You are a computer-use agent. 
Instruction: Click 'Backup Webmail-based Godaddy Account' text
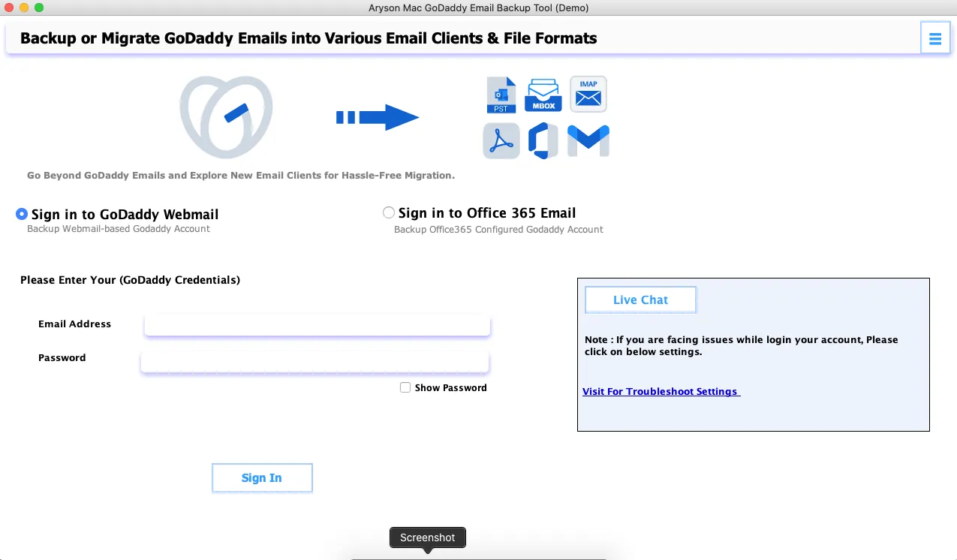(x=119, y=229)
